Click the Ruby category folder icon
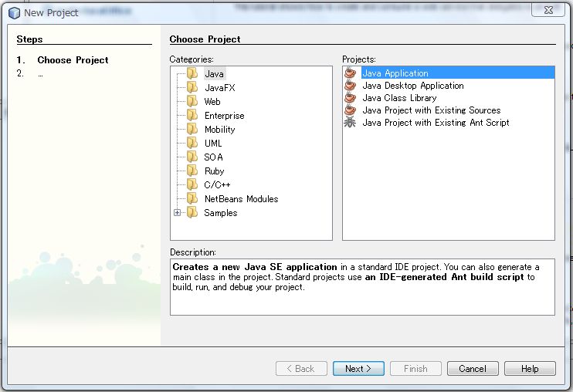 tap(192, 171)
